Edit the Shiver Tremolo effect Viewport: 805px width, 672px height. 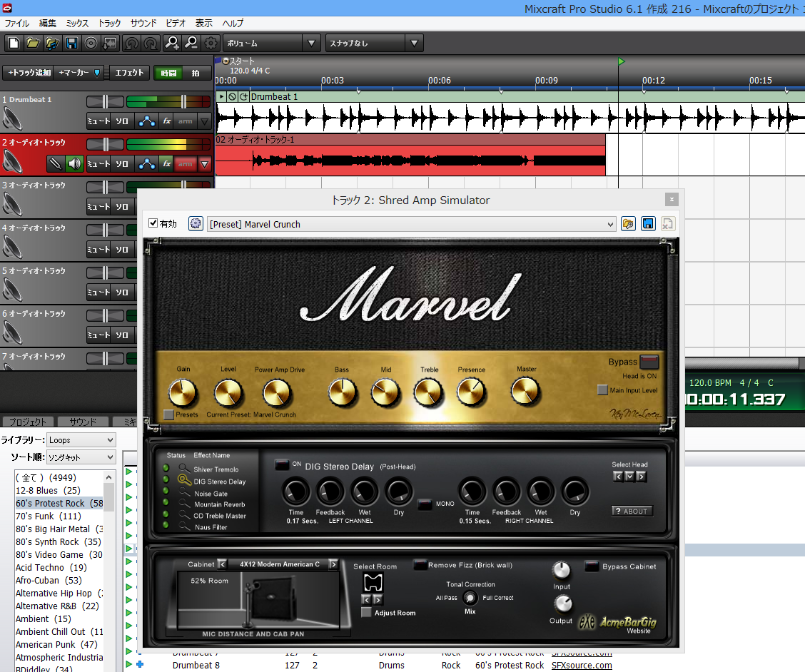pyautogui.click(x=185, y=468)
